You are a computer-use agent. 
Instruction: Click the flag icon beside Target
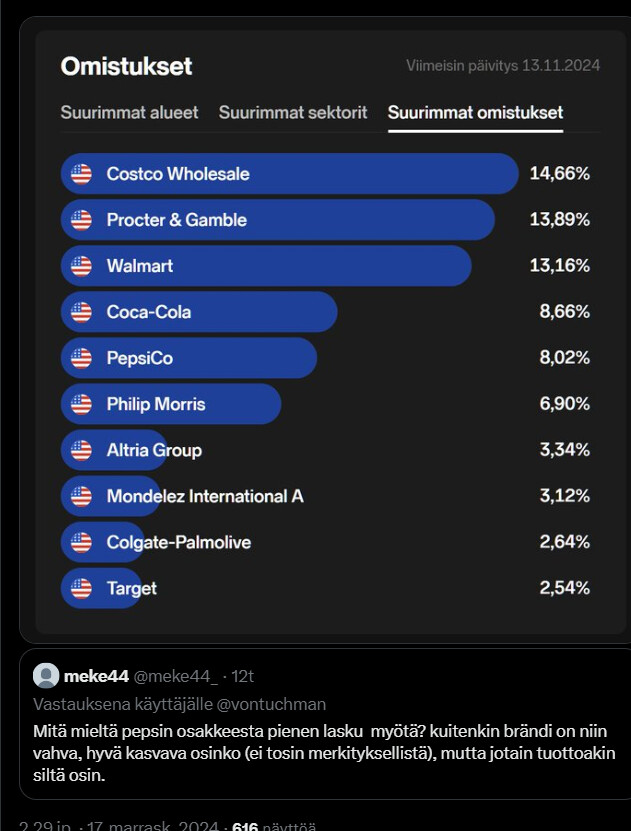tap(81, 588)
